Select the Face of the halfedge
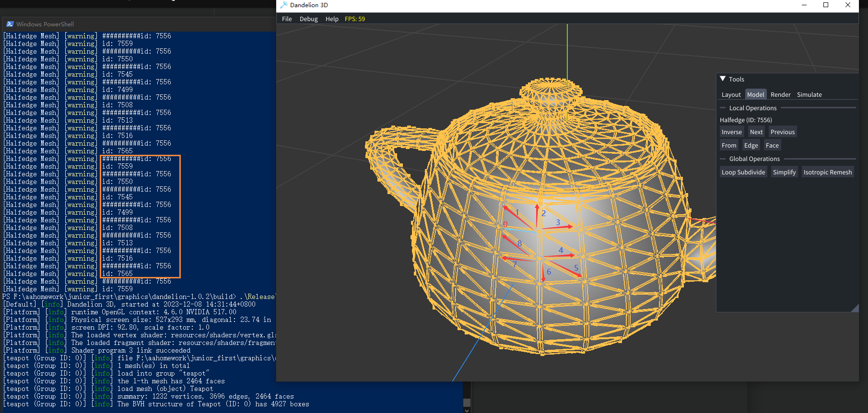Image resolution: width=868 pixels, height=413 pixels. tap(772, 146)
